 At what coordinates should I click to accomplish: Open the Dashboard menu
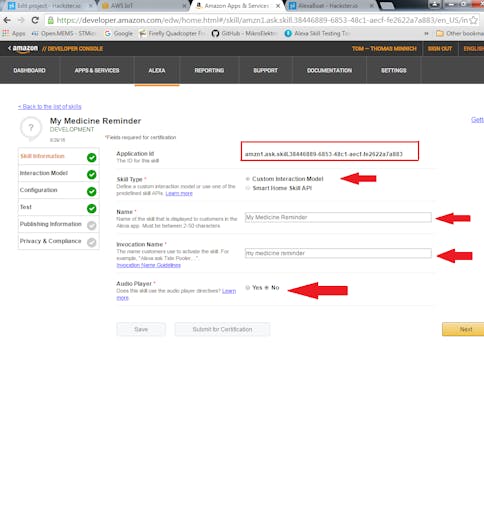coord(29,70)
